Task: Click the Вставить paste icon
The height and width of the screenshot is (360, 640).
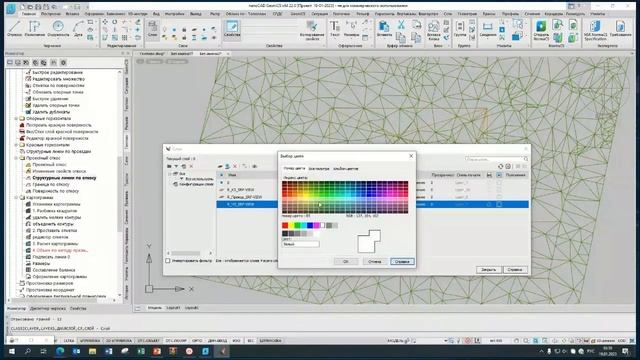Action: (x=384, y=27)
